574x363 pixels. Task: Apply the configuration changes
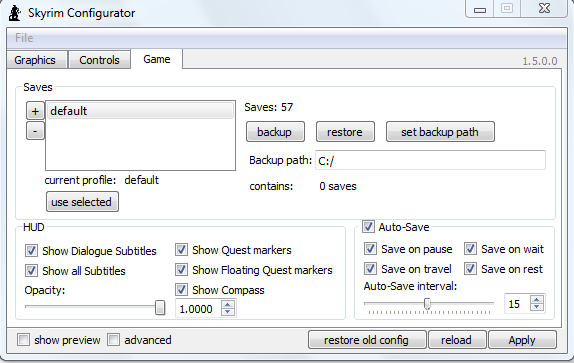click(522, 340)
